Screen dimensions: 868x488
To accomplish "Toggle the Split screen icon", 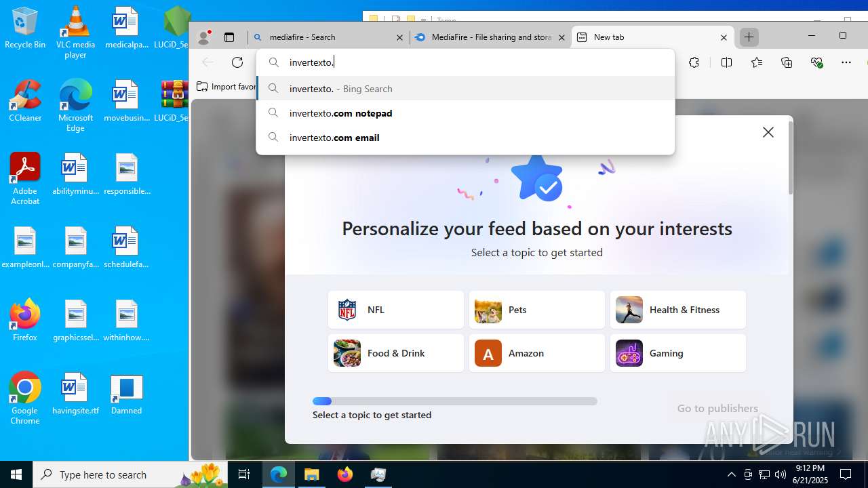I will point(726,62).
